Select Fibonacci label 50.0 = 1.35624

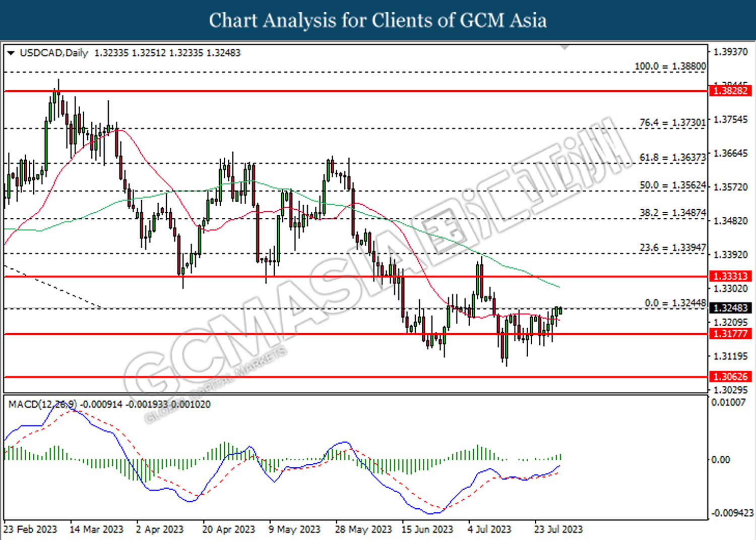click(673, 185)
